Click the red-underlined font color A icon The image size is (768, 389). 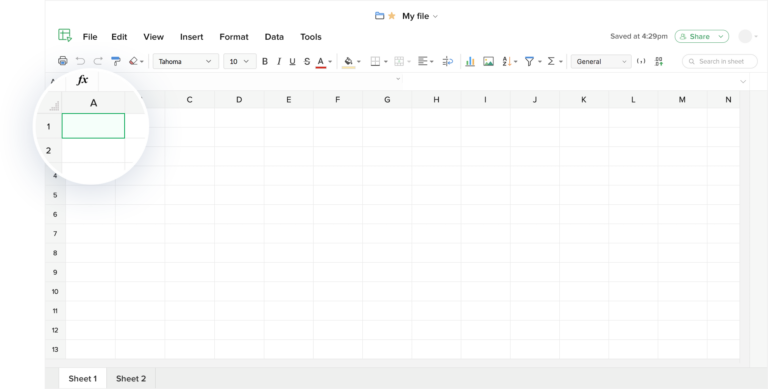(321, 62)
